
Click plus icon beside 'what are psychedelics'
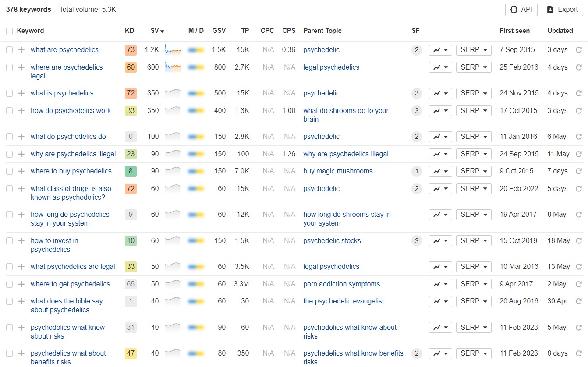click(21, 50)
